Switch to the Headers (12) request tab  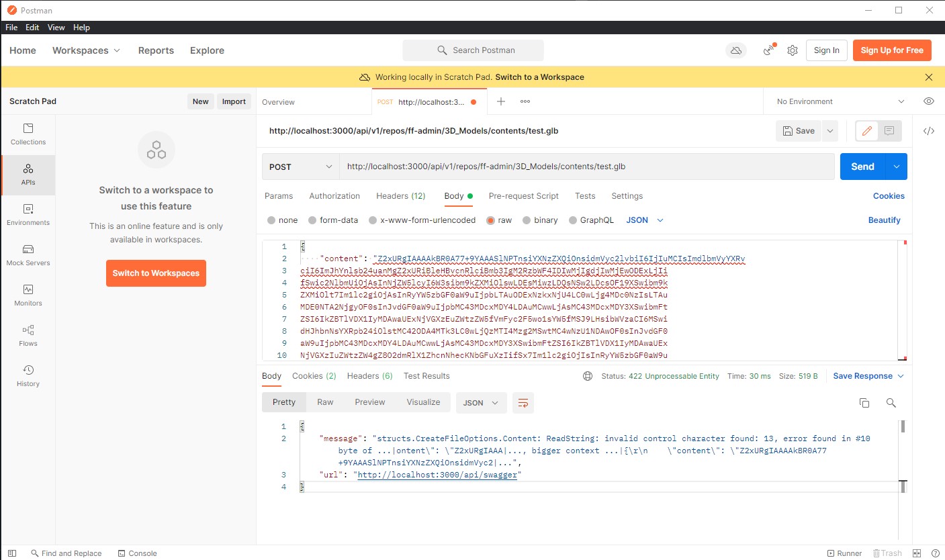(x=400, y=196)
